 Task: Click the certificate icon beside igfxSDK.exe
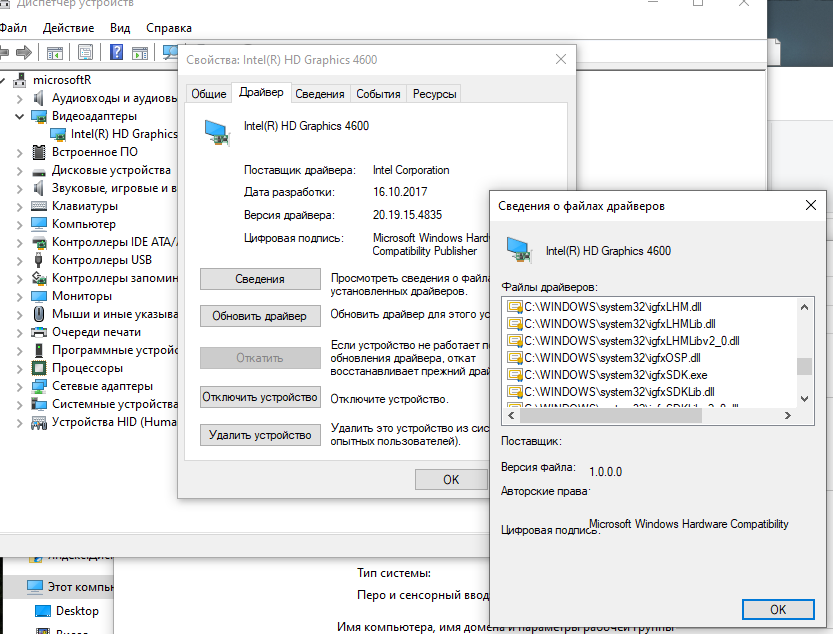(x=514, y=375)
